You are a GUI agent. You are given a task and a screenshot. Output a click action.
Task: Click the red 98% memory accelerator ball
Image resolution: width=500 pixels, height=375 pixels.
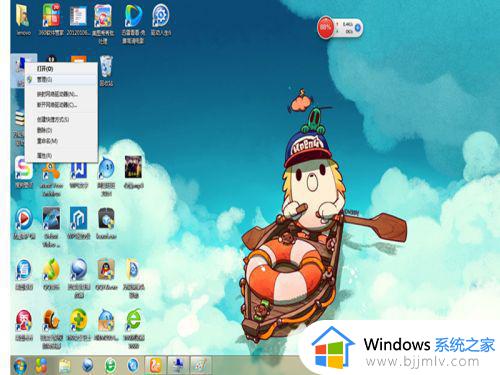pyautogui.click(x=325, y=27)
